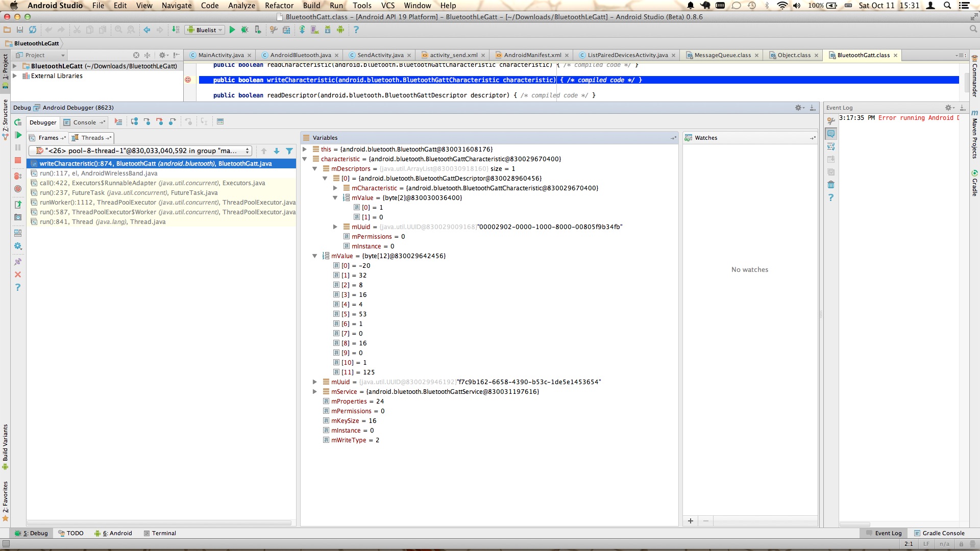
Task: Expand the 'this' variable node
Action: coord(305,149)
